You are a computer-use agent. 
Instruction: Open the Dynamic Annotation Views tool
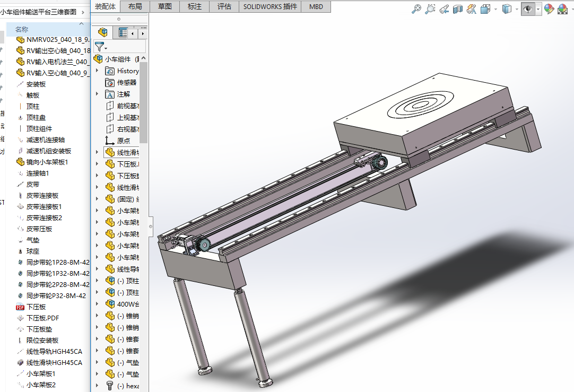471,9
